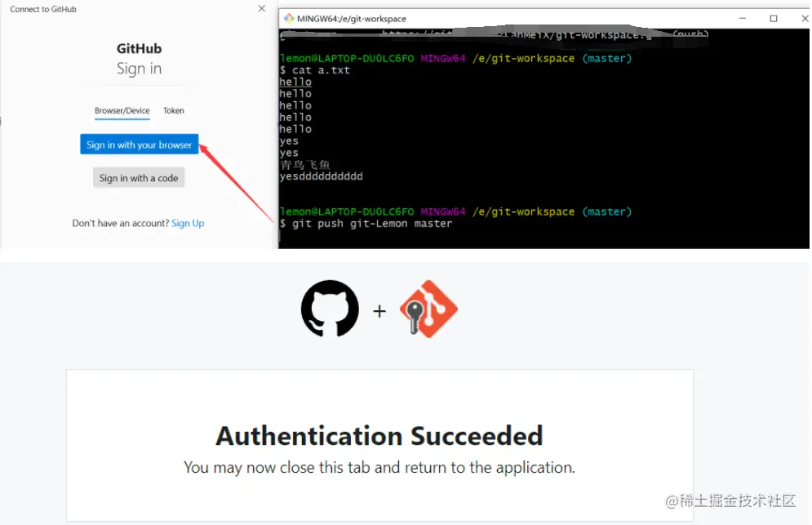The height and width of the screenshot is (525, 812).
Task: Click the 'Don't have an account?' text
Action: 121,224
